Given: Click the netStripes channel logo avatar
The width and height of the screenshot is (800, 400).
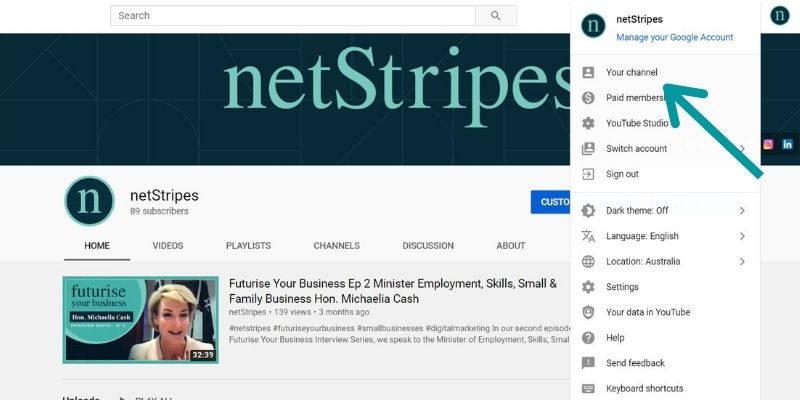Looking at the screenshot, I should 90,201.
